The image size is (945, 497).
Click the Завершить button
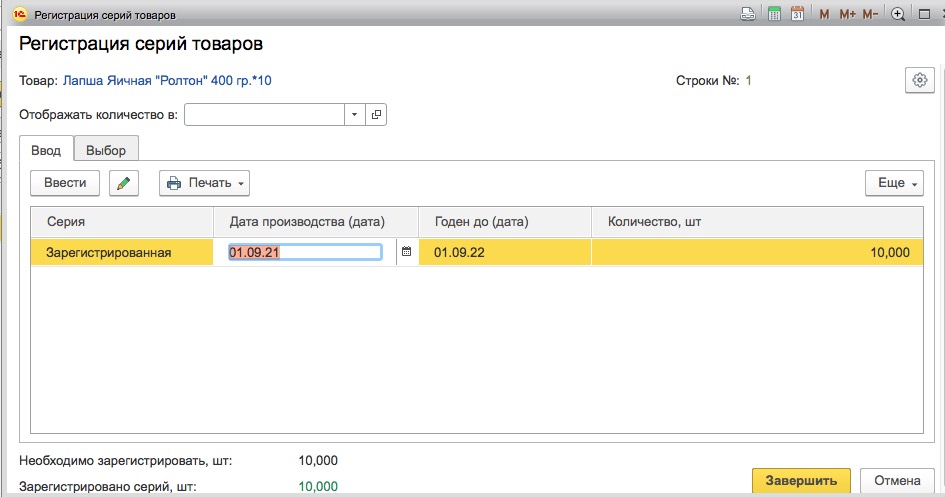pyautogui.click(x=801, y=481)
